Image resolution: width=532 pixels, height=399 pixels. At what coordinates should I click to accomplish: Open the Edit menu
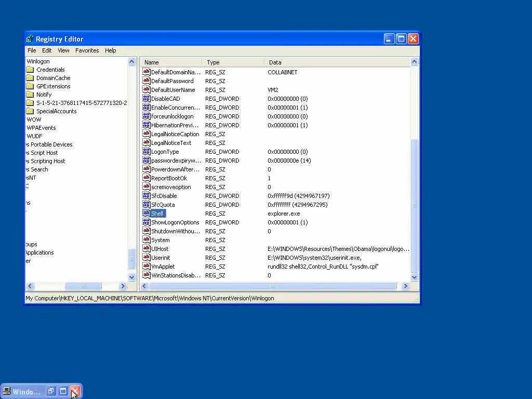tap(47, 50)
